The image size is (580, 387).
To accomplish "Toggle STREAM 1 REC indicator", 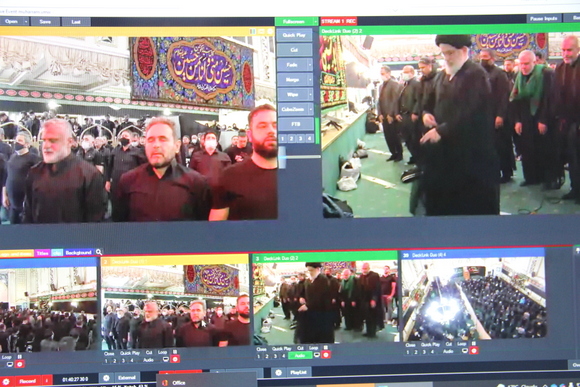I will tap(338, 21).
